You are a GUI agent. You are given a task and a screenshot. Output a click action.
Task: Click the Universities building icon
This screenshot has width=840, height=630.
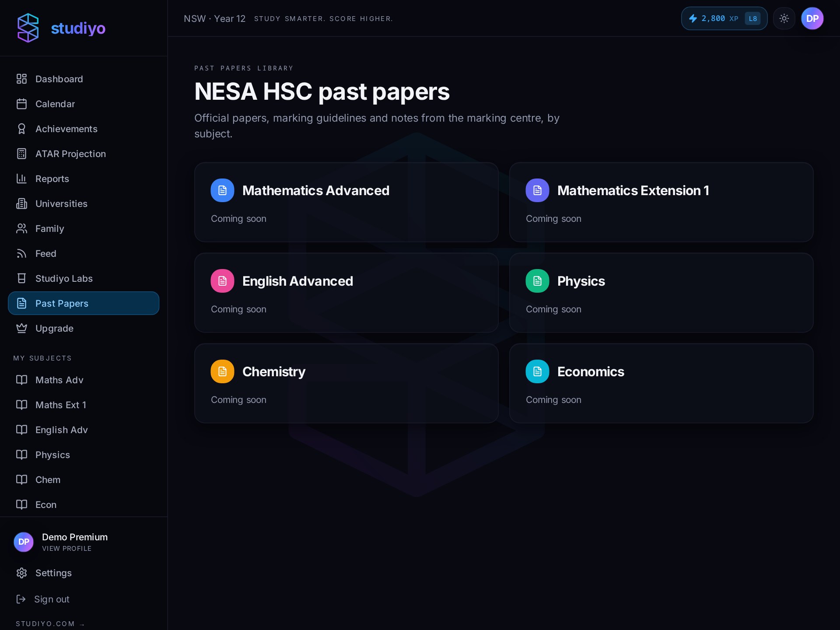(21, 203)
